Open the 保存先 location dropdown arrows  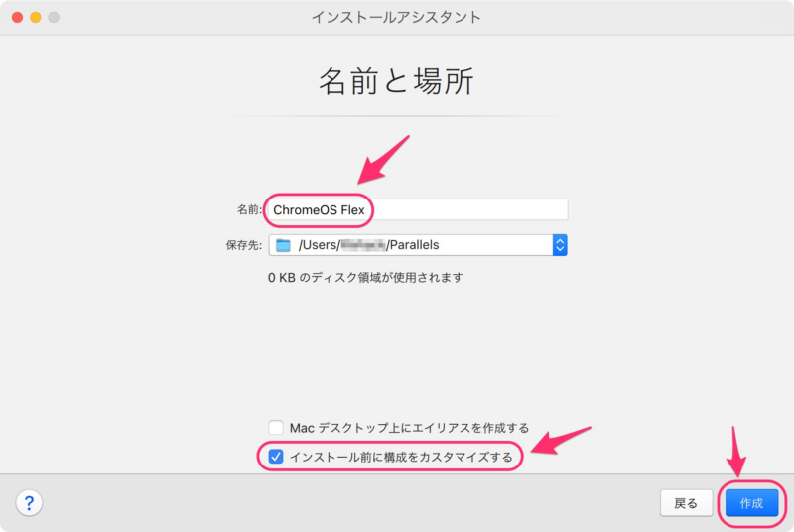pos(560,245)
